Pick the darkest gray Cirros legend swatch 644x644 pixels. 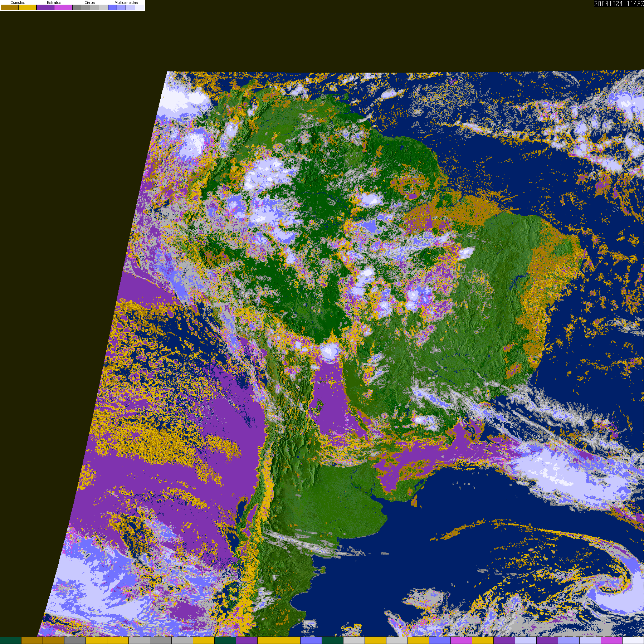(x=77, y=7)
